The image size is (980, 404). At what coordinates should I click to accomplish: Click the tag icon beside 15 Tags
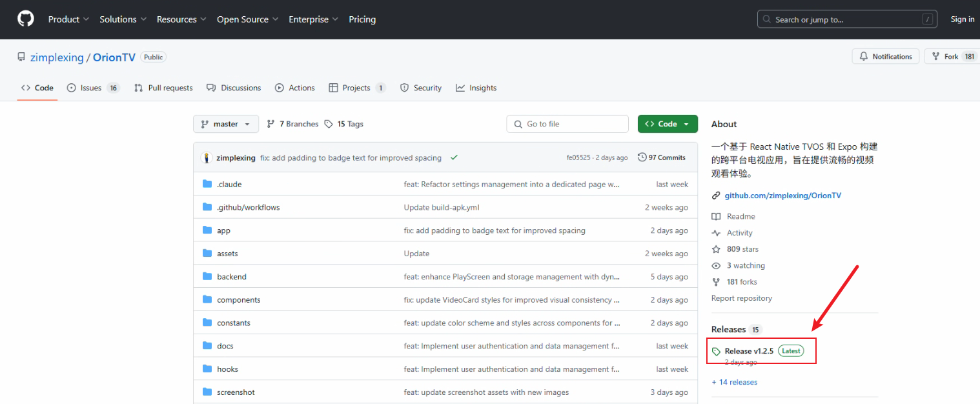click(x=329, y=124)
